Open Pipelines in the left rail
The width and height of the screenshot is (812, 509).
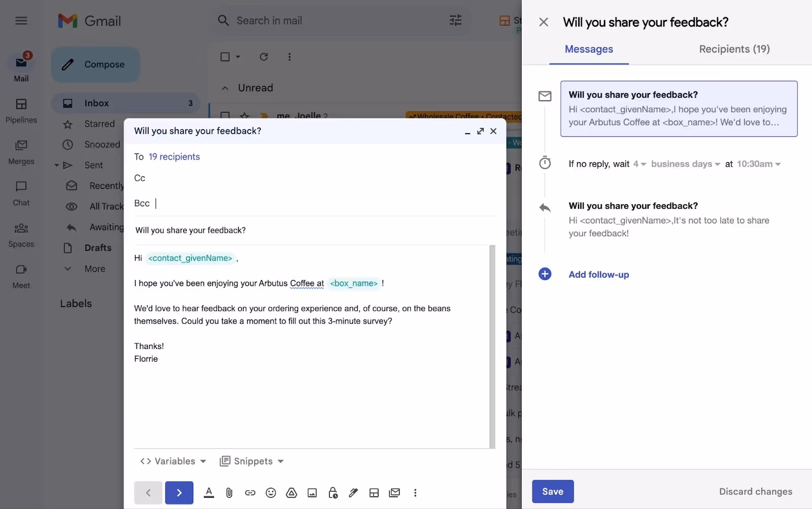pyautogui.click(x=21, y=111)
